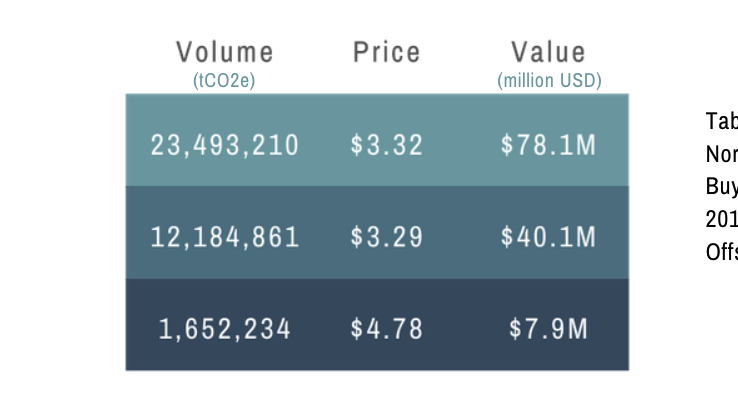This screenshot has height=404, width=738.
Task: Select the 12,184,861 volume cell
Action: click(224, 237)
